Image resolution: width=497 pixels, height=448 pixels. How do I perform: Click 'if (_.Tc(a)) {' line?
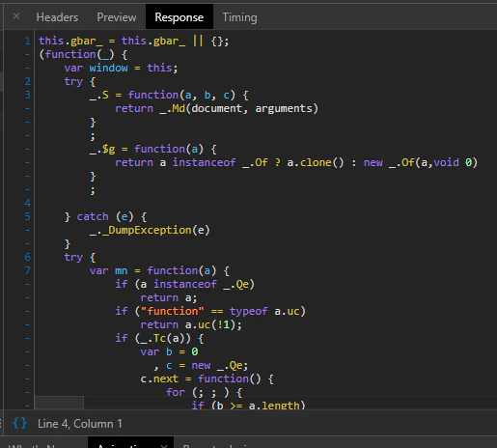159,338
